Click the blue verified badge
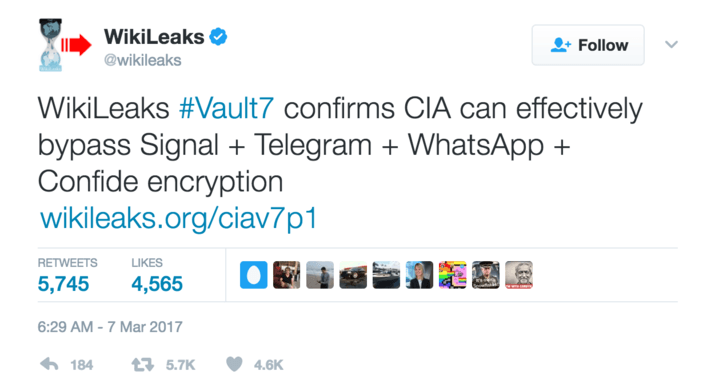Viewport: 719px width, 386px height. (218, 37)
